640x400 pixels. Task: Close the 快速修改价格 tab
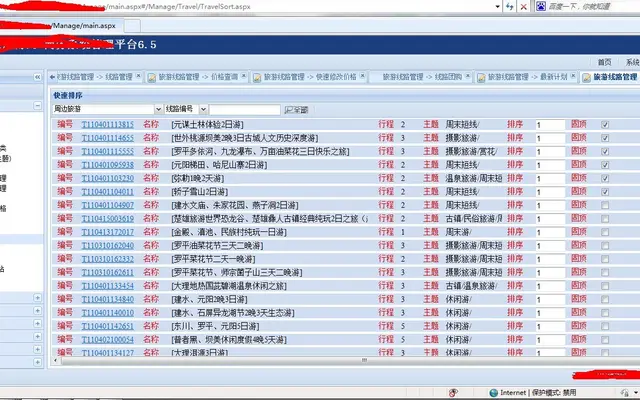[x=362, y=76]
